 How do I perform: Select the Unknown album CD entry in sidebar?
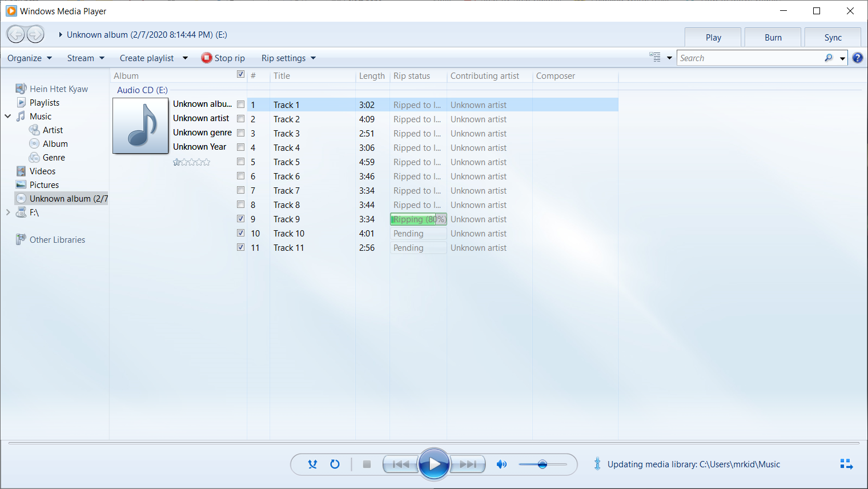[x=61, y=198]
